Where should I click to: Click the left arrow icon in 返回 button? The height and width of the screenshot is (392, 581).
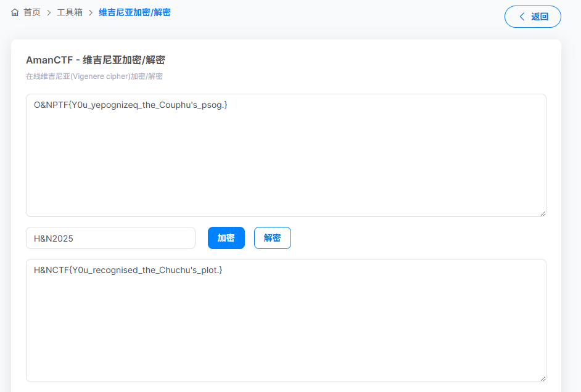point(522,17)
